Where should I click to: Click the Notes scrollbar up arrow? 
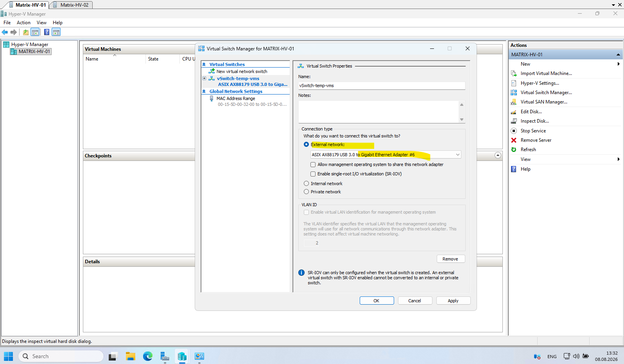[462, 104]
